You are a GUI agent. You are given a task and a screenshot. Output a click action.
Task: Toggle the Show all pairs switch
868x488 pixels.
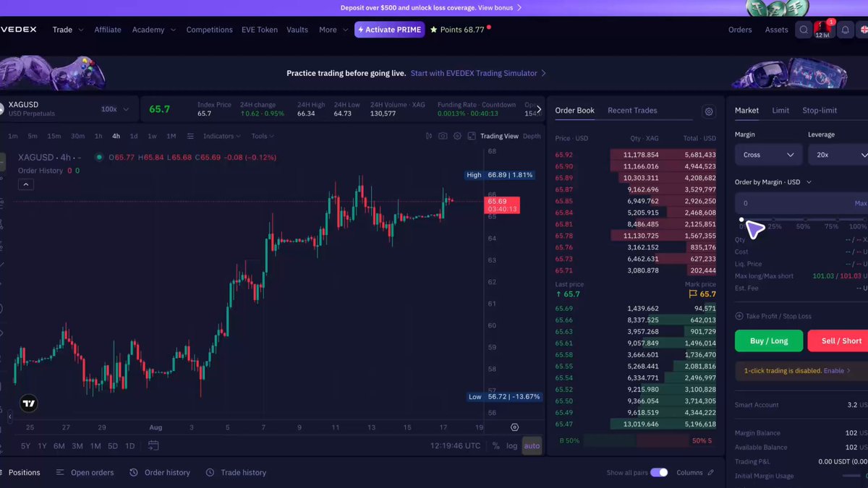pyautogui.click(x=659, y=472)
